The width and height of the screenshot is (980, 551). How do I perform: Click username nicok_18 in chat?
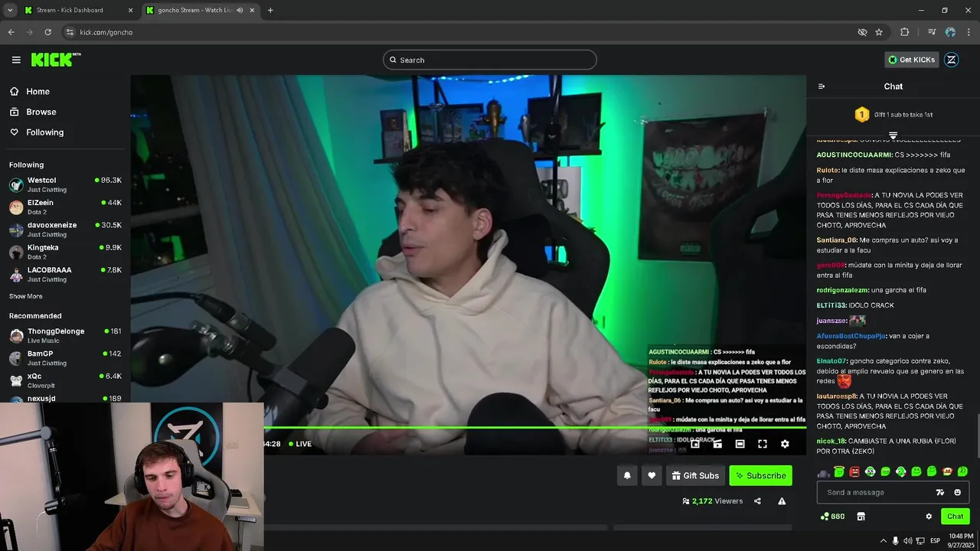click(831, 441)
